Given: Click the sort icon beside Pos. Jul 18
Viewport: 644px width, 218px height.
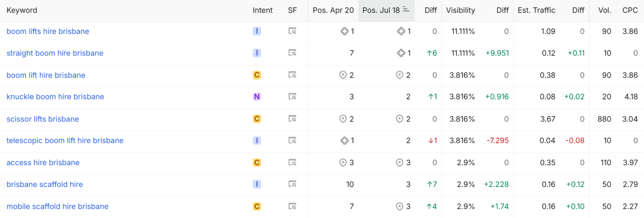Looking at the screenshot, I should click(x=406, y=10).
